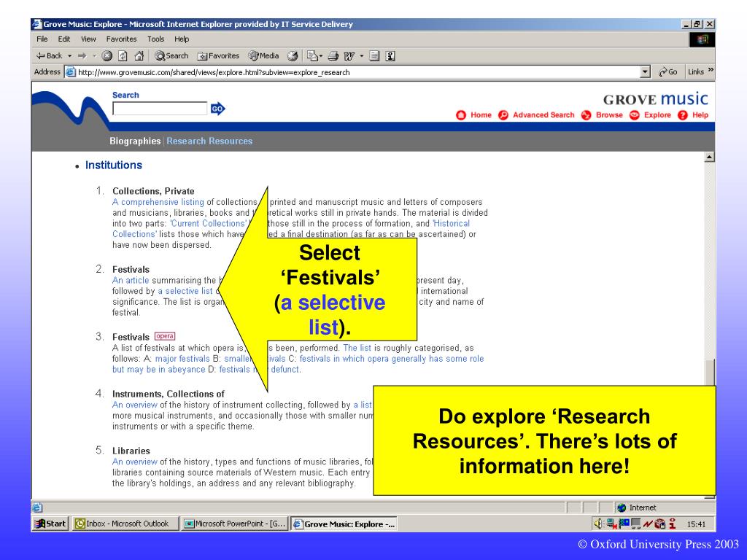This screenshot has width=747, height=560.
Task: Click the red 'i' info tray icon
Action: pos(672,524)
